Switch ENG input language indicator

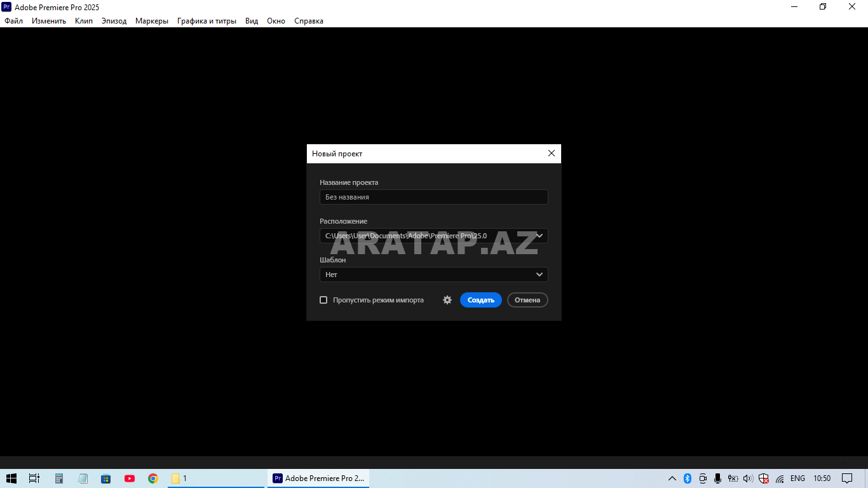click(x=797, y=478)
